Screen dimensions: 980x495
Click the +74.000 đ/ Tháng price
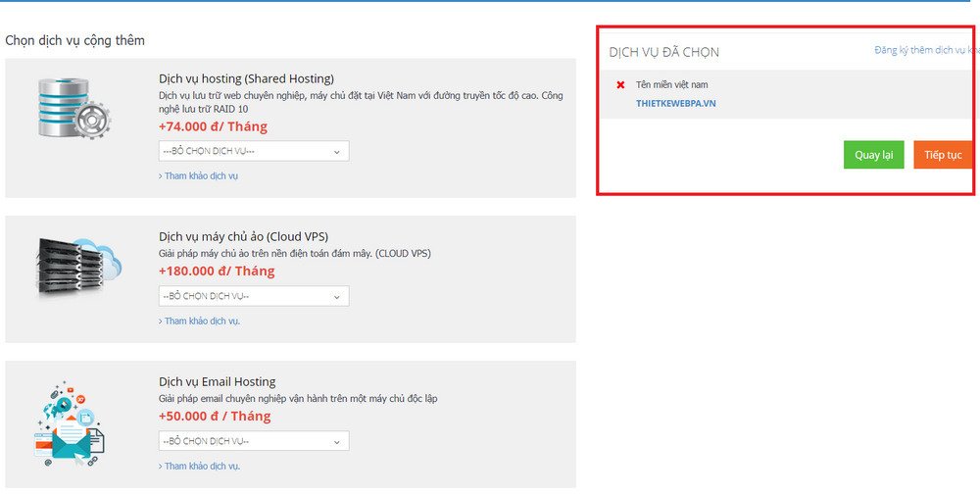(x=213, y=126)
